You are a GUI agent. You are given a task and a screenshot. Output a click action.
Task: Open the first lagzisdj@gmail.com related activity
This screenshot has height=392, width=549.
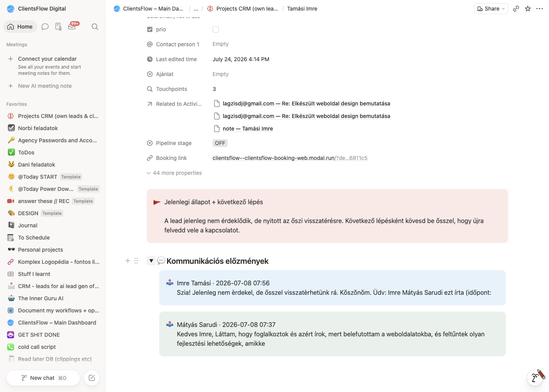pos(306,103)
